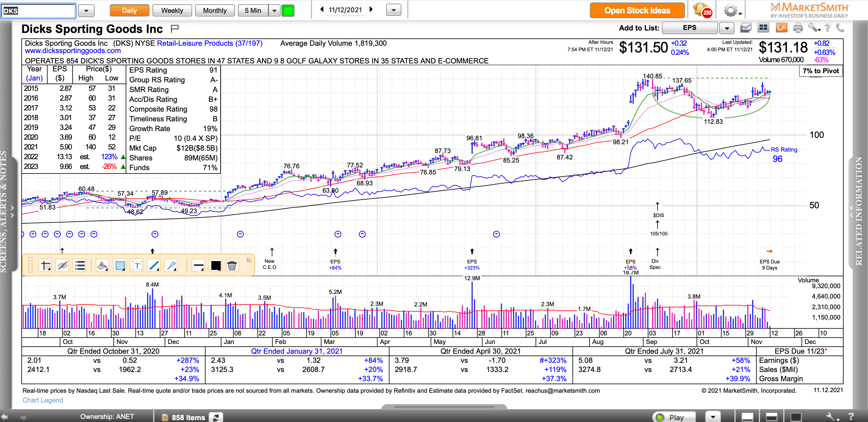Click the Play button
Image resolution: width=868 pixels, height=422 pixels.
coord(674,417)
